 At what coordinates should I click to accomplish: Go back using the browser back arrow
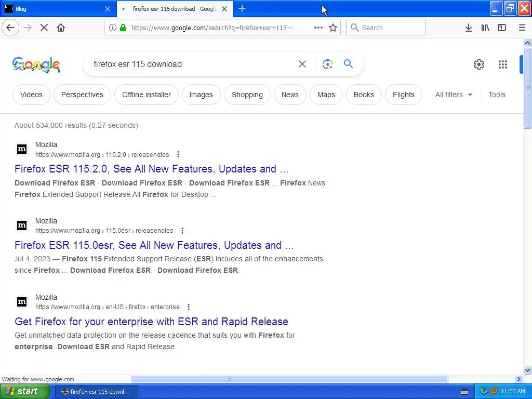tap(10, 28)
